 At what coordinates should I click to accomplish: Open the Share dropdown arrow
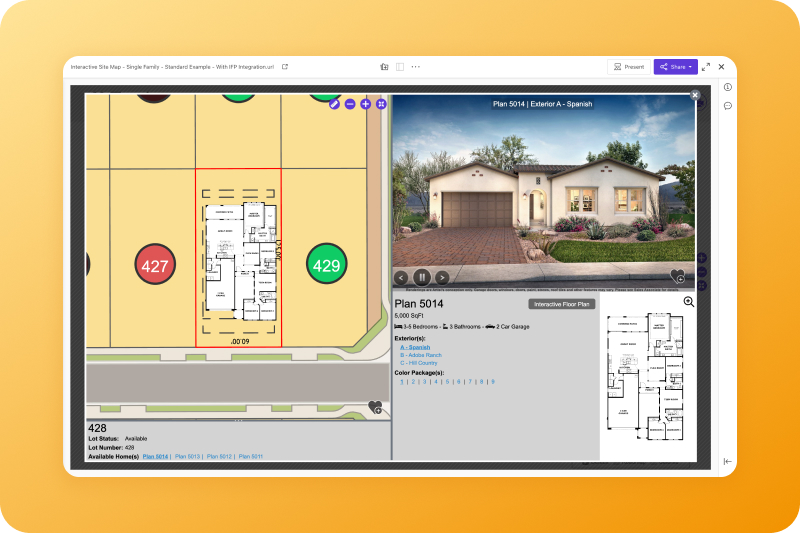690,67
